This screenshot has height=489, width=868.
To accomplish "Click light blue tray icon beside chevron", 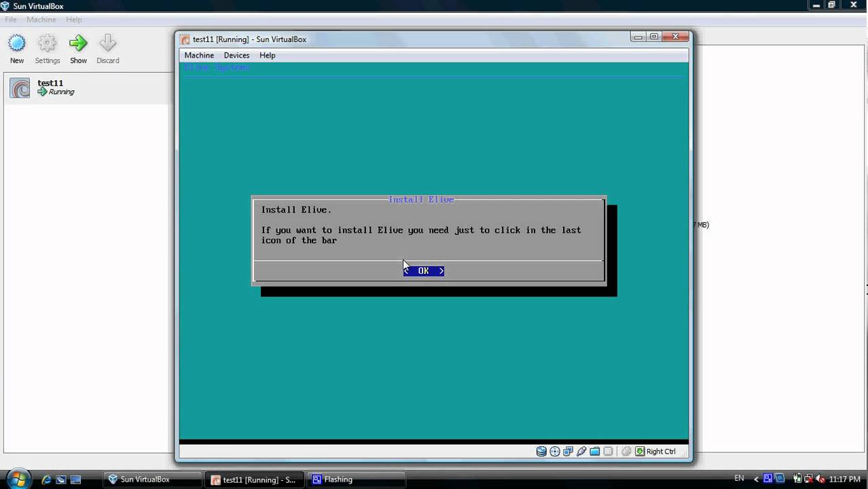I will pos(780,479).
